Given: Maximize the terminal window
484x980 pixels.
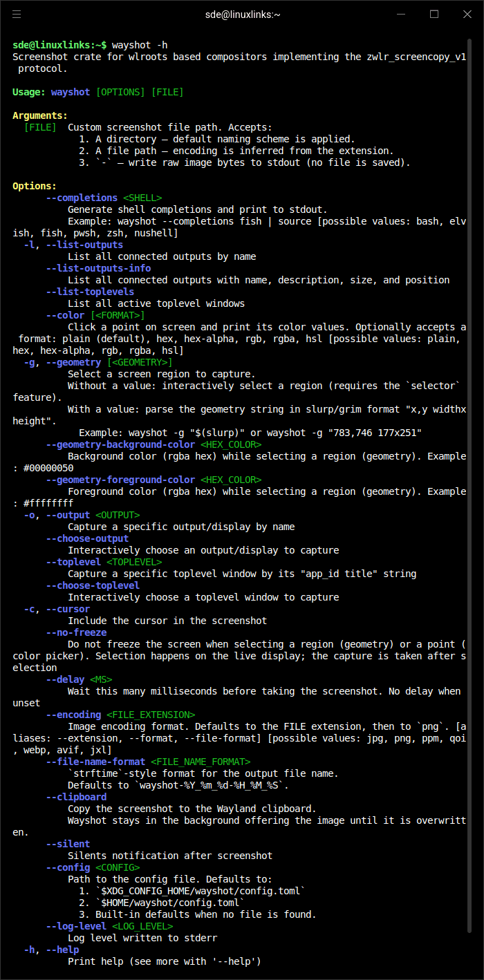Looking at the screenshot, I should tap(434, 14).
